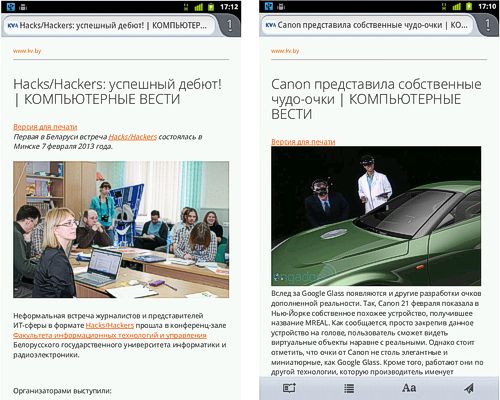Image resolution: width=500 pixels, height=400 pixels.
Task: Open 'Факультета информационных технологий и управления' link
Action: tap(110, 335)
